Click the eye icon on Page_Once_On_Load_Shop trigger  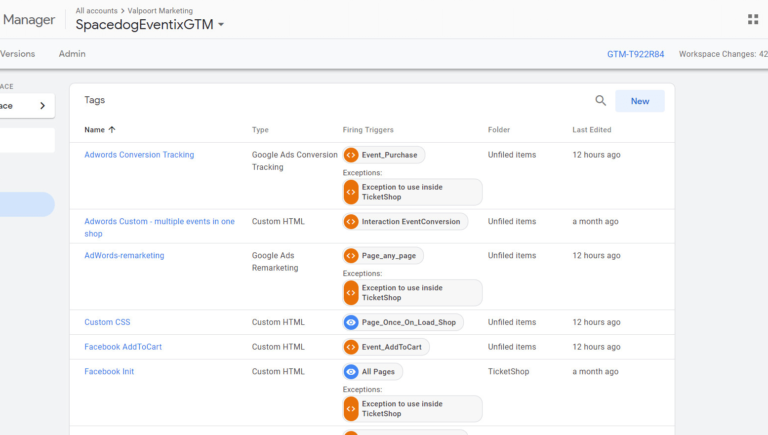tap(351, 322)
